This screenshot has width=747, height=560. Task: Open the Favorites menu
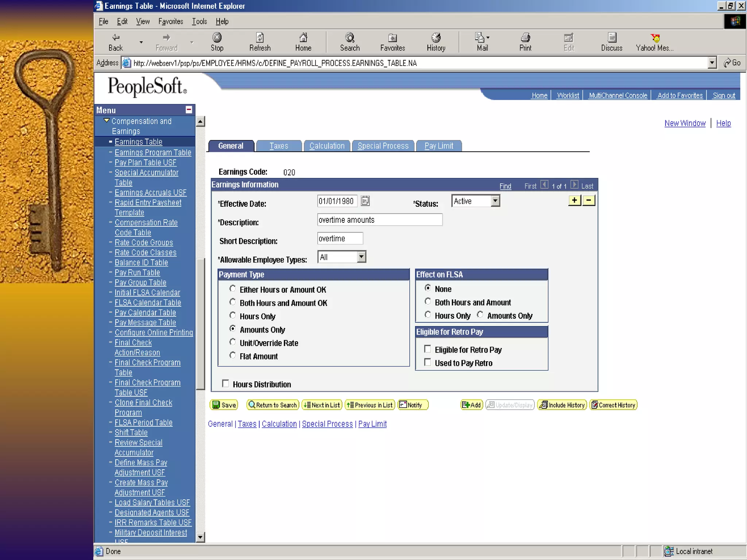point(170,22)
